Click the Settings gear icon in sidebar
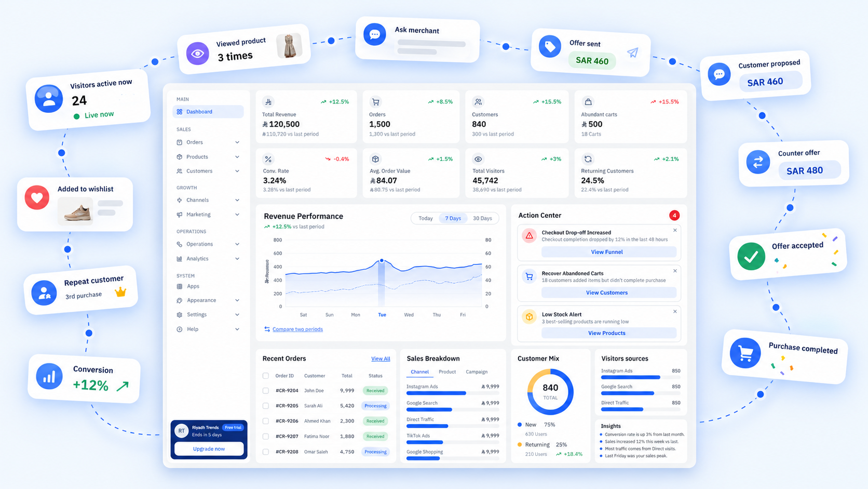Image resolution: width=868 pixels, height=489 pixels. [x=180, y=315]
